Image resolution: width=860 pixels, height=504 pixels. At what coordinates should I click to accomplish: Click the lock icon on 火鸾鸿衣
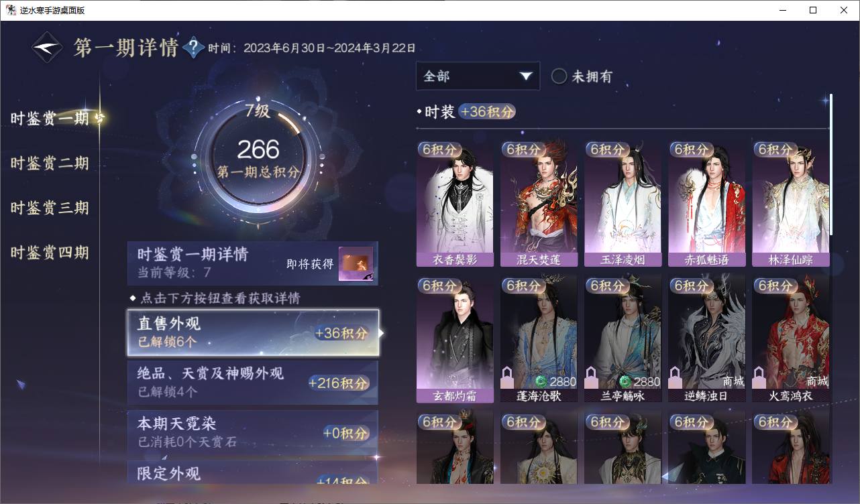click(x=759, y=377)
